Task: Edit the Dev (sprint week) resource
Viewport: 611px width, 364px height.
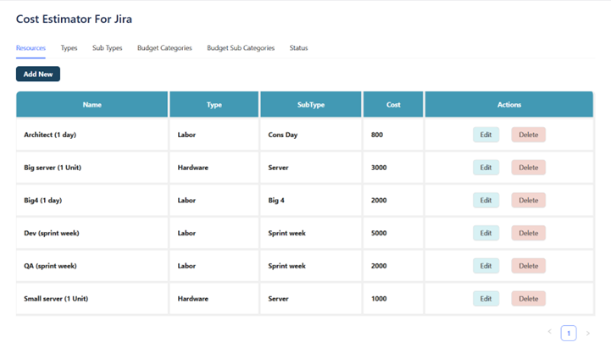Action: [486, 233]
